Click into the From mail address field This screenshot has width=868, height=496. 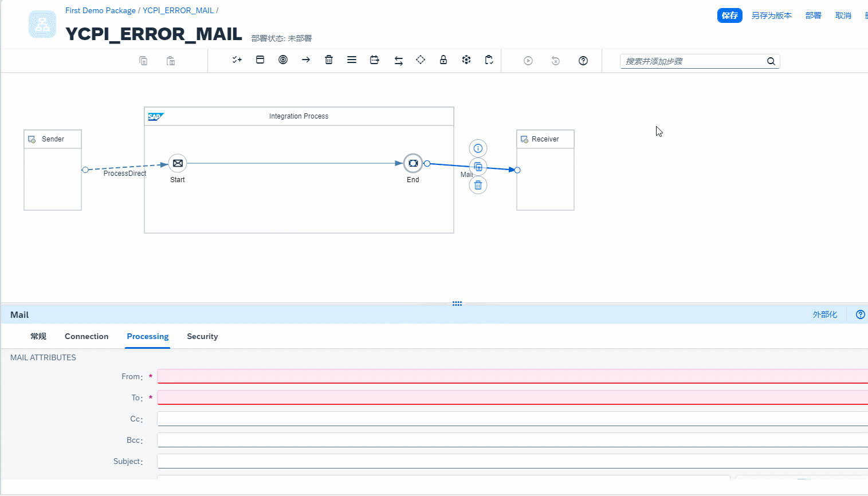coord(510,376)
